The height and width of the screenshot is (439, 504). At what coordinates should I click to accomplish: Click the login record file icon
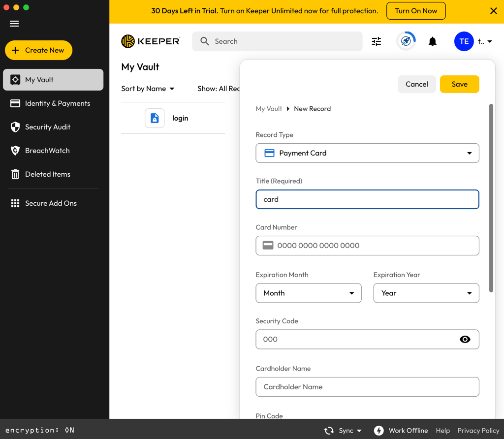click(x=155, y=118)
